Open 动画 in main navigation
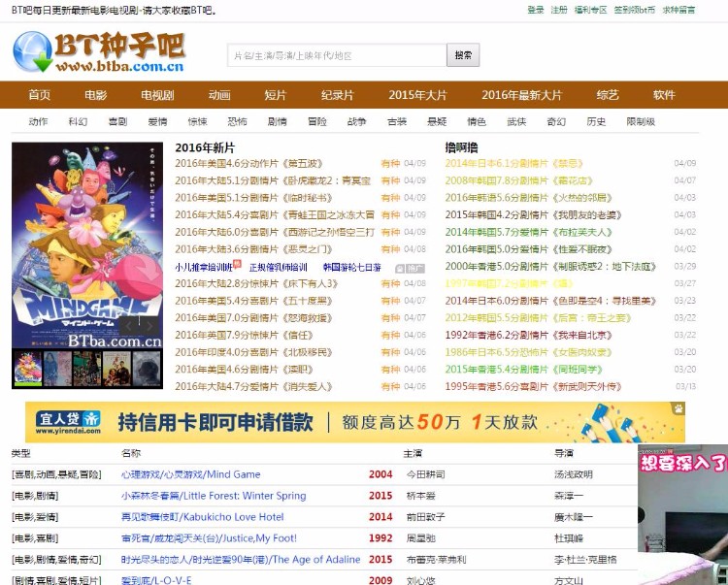 [219, 95]
